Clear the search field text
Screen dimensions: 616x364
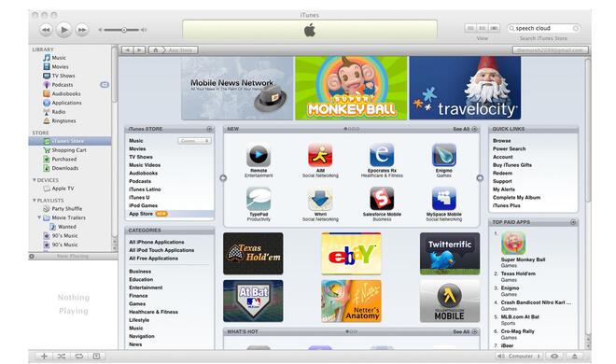575,28
